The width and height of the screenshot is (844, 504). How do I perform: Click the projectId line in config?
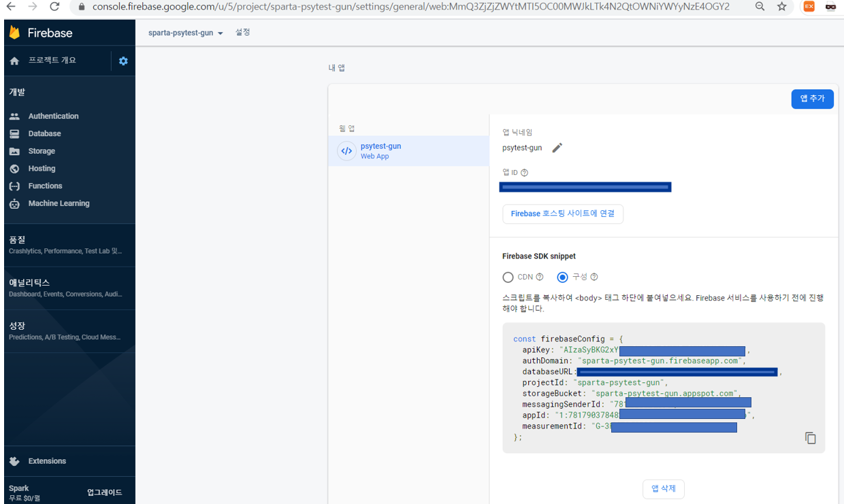click(x=596, y=383)
